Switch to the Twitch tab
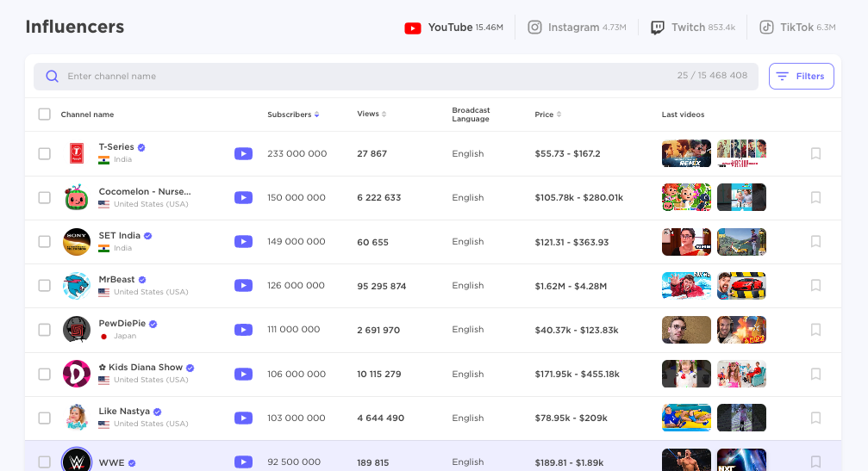 692,28
